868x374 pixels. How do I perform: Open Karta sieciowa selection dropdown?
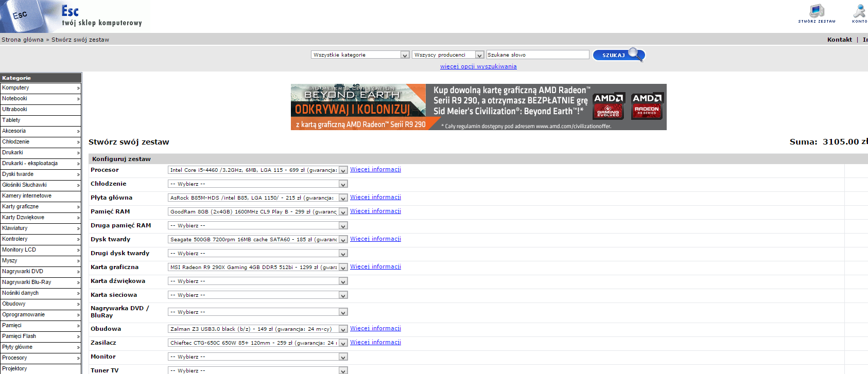coord(258,295)
